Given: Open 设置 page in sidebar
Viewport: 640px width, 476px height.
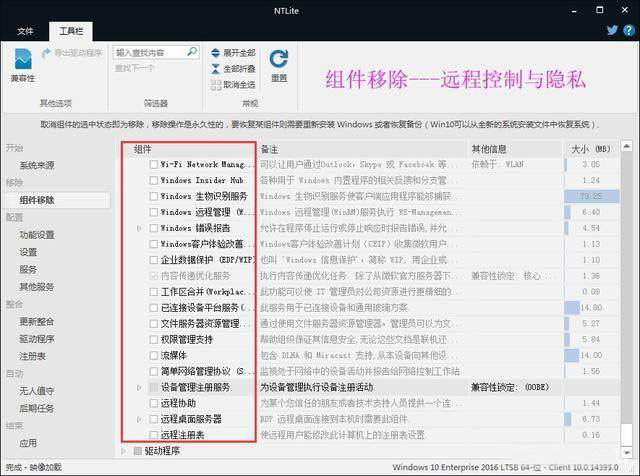Looking at the screenshot, I should pyautogui.click(x=28, y=252).
